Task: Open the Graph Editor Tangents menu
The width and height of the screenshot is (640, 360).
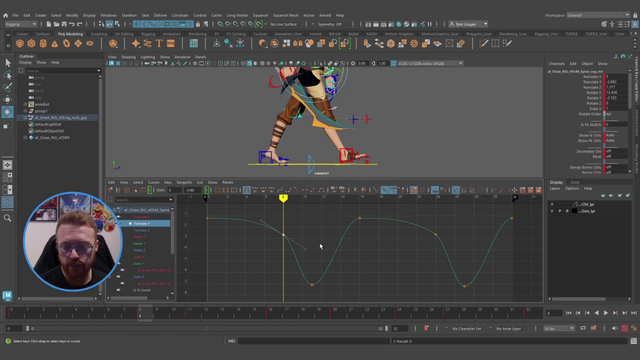Action: (184, 182)
